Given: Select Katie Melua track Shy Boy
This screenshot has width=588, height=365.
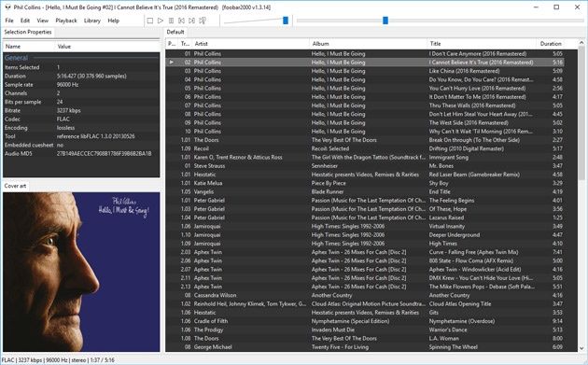Looking at the screenshot, I should (x=365, y=183).
